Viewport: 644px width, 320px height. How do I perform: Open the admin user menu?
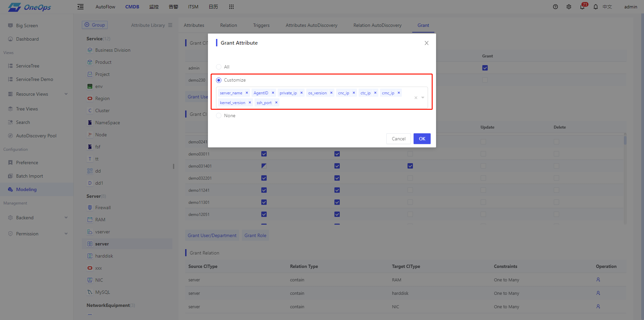click(x=631, y=7)
